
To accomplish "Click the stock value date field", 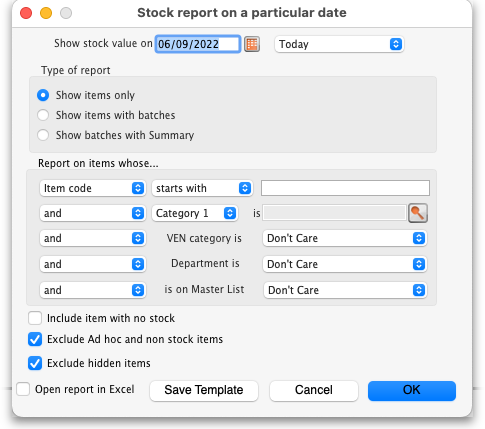I will (198, 44).
